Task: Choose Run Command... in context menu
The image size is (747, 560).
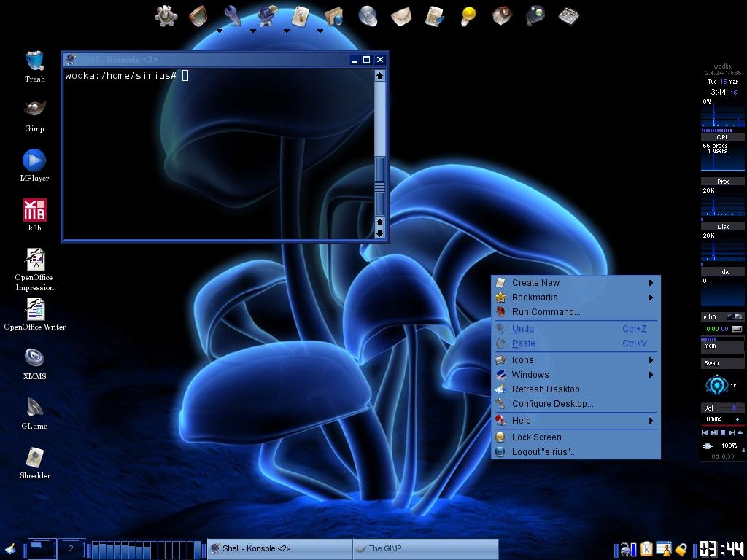Action: click(x=546, y=312)
